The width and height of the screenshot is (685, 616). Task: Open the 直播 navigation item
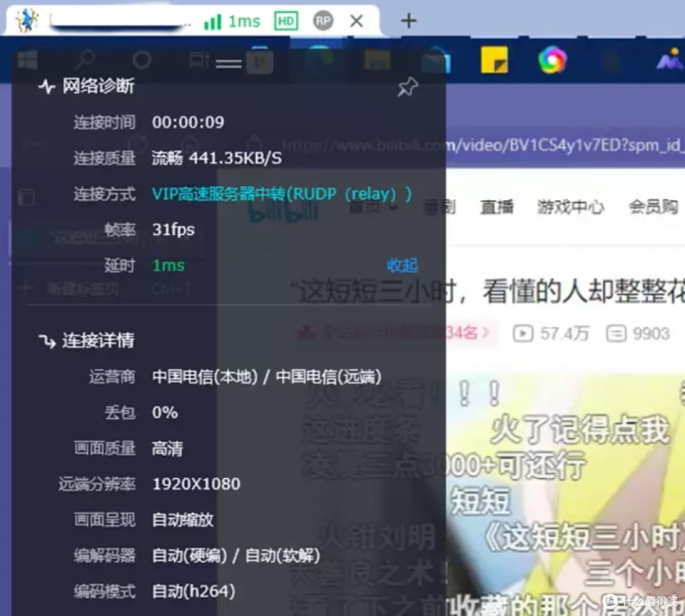point(497,207)
